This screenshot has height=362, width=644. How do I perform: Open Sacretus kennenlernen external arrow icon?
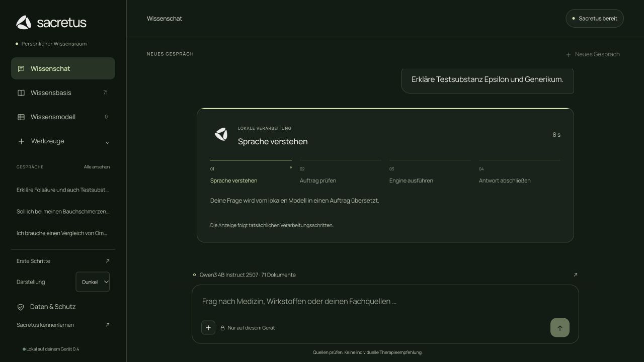point(107,325)
